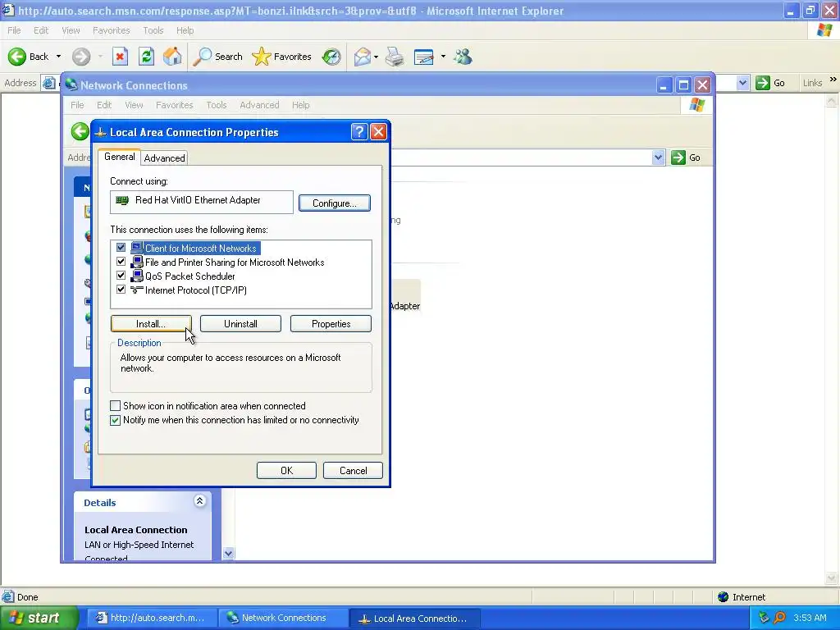Click green Back arrow in Network Connections window
Viewport: 840px width, 630px height.
80,131
